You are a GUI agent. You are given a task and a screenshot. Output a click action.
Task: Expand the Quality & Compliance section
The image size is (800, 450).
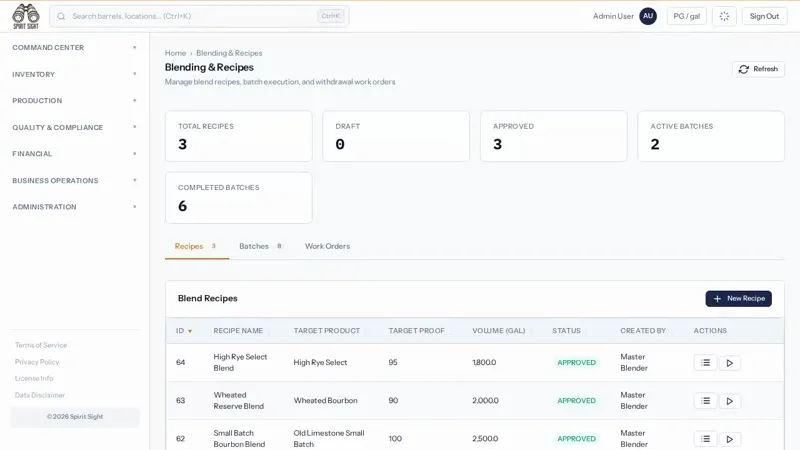pyautogui.click(x=74, y=127)
